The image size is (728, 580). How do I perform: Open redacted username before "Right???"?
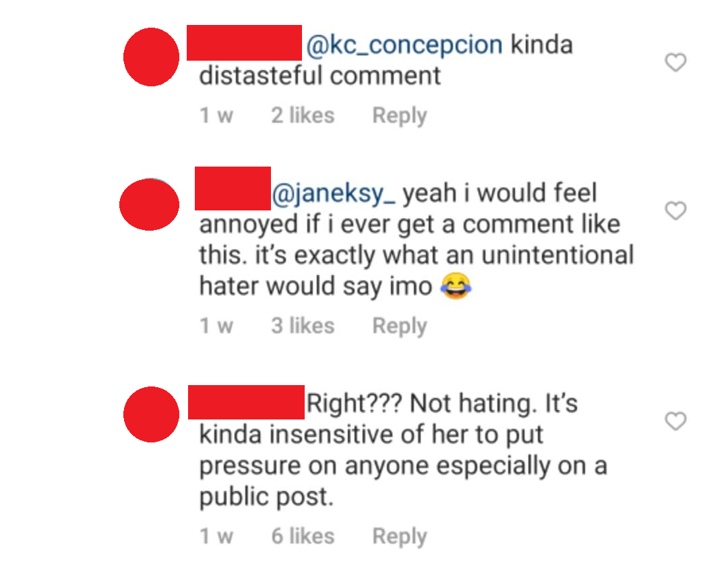click(x=247, y=402)
